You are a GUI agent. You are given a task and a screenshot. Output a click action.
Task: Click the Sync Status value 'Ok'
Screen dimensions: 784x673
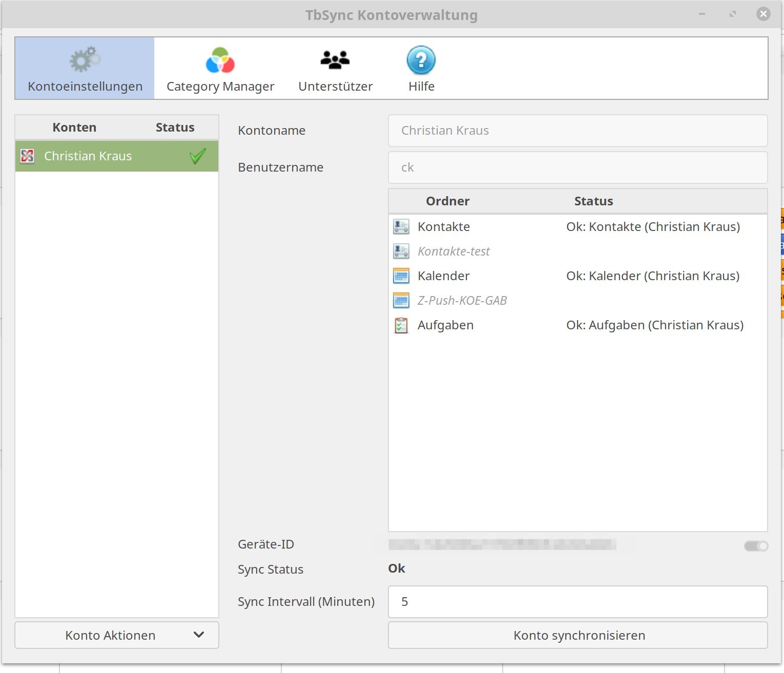397,569
